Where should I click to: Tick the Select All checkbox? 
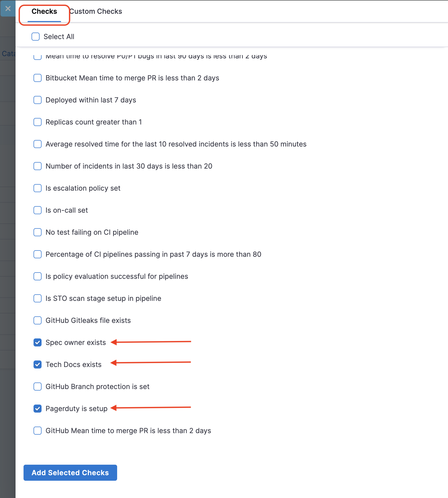pos(36,37)
